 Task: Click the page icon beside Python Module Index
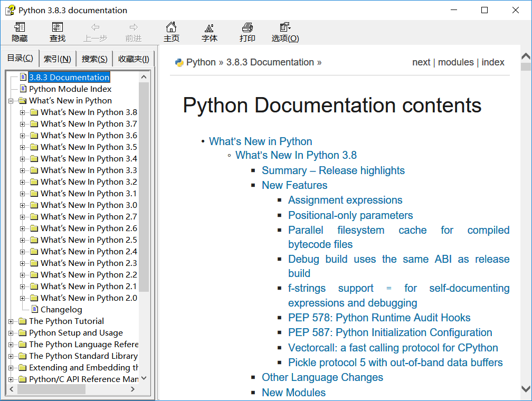(23, 89)
